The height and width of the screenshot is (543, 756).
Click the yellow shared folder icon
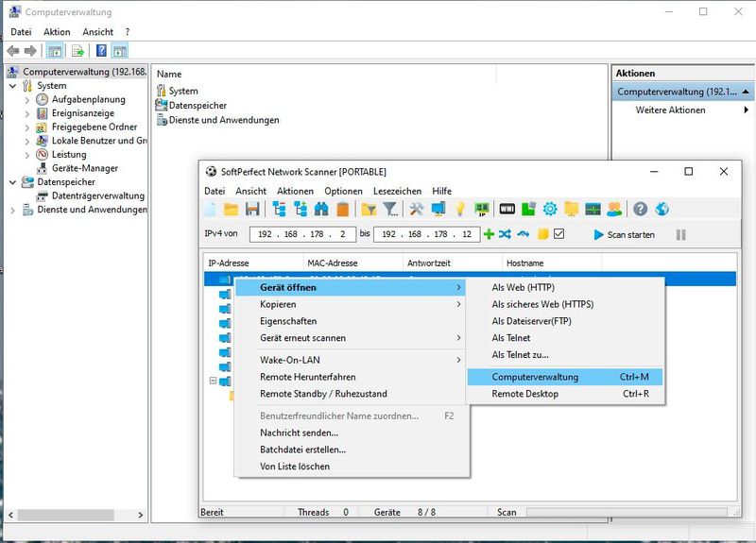coord(572,209)
